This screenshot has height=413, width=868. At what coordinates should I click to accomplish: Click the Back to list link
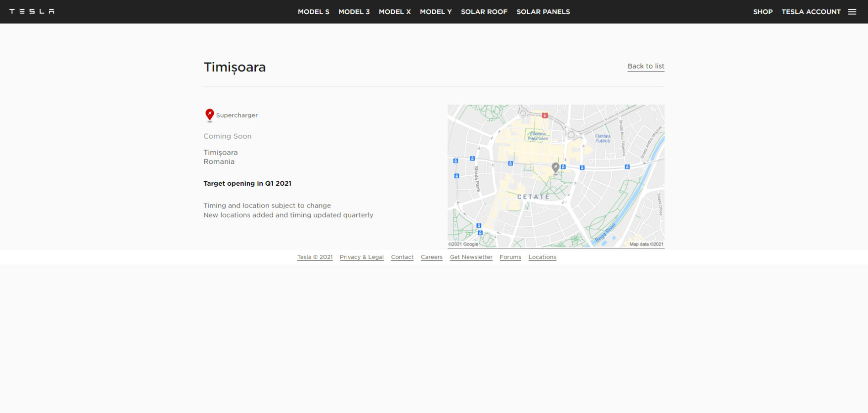tap(646, 66)
